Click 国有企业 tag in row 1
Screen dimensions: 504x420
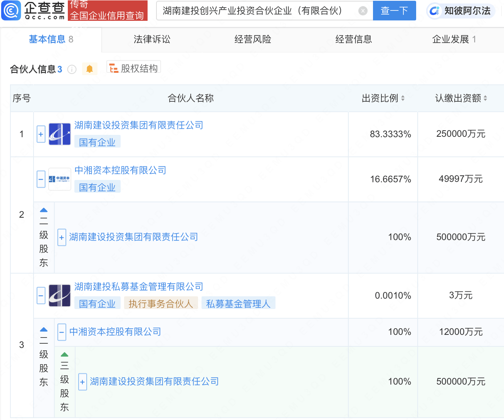click(x=97, y=142)
